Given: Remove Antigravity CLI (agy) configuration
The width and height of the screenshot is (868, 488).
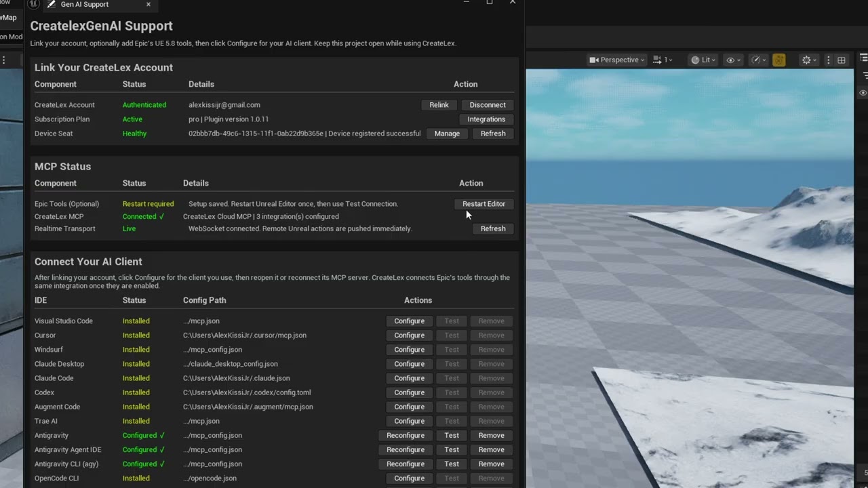Looking at the screenshot, I should pyautogui.click(x=492, y=464).
